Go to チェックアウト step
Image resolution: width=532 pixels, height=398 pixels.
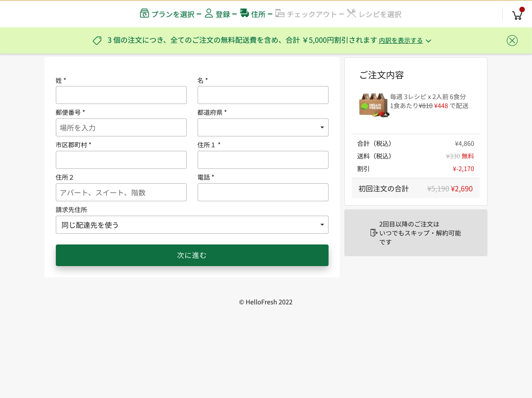coord(312,14)
